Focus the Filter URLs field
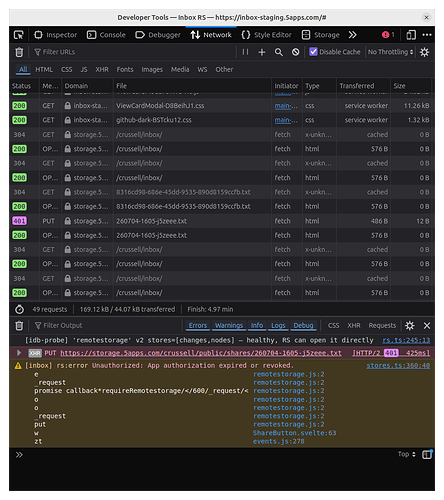 click(x=133, y=52)
